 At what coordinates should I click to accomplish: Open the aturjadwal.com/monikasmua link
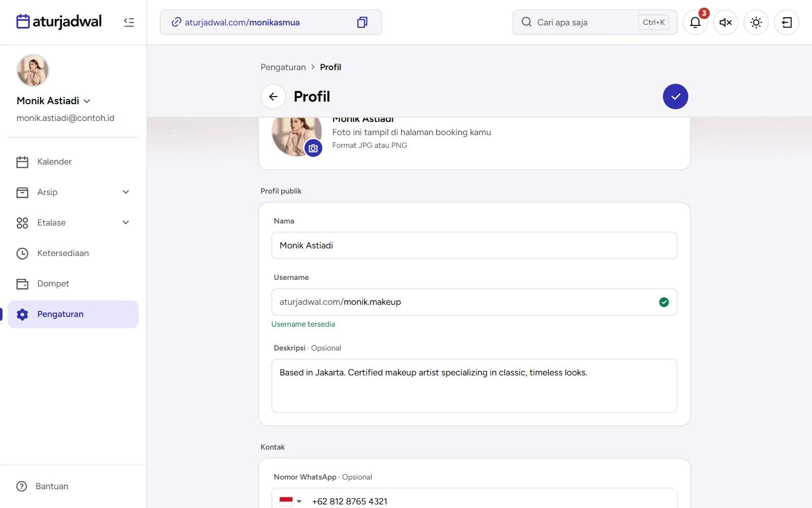coord(242,22)
